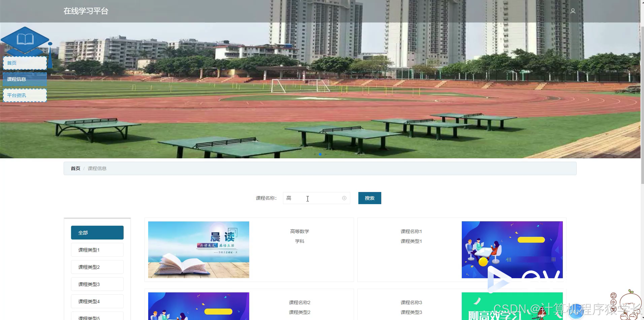Select the third carousel indicator dot

[x=325, y=154]
